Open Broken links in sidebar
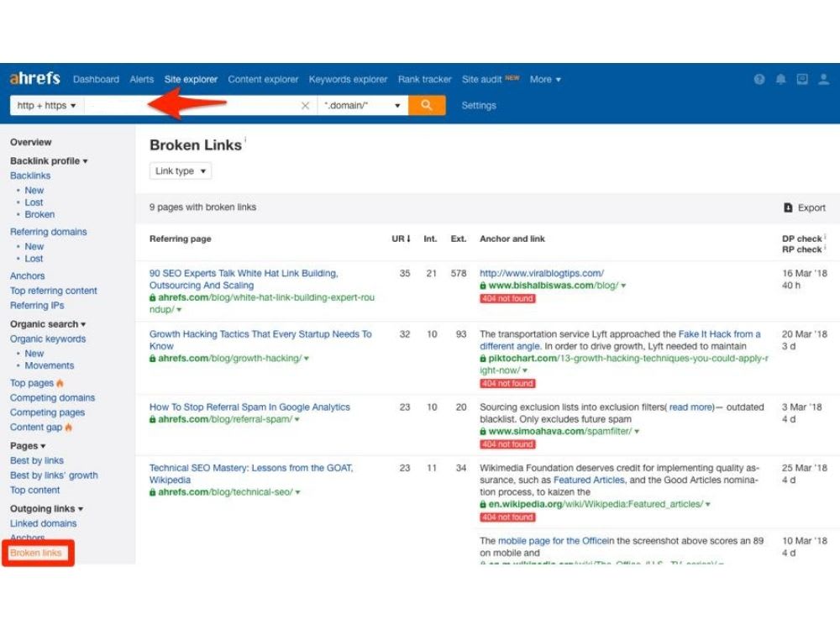This screenshot has width=840, height=630. point(36,553)
